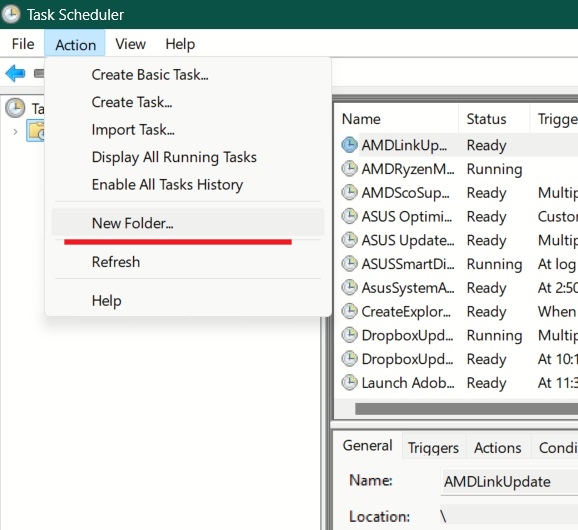Click the Location field showing backslash

(509, 516)
